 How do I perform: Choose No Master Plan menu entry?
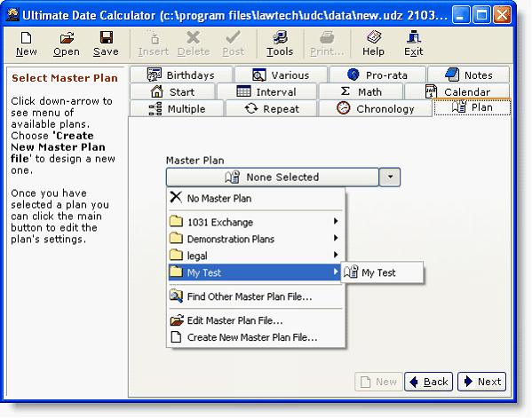click(x=257, y=198)
